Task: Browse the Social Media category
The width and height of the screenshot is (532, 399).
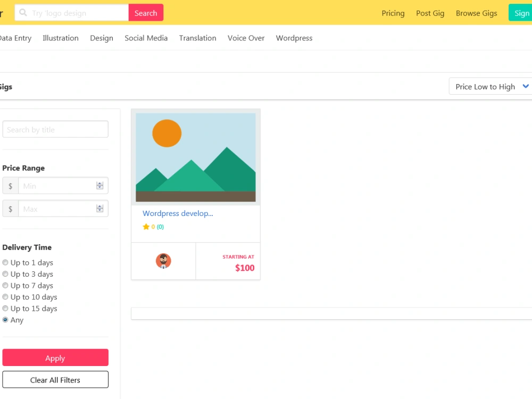Action: click(146, 38)
